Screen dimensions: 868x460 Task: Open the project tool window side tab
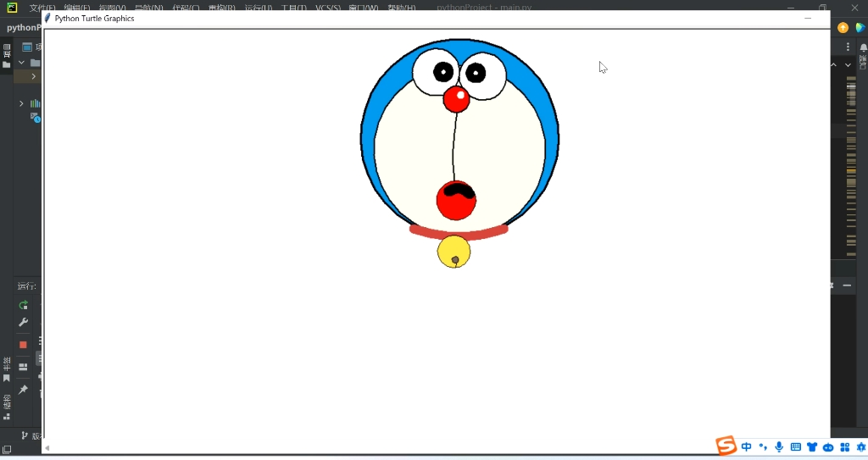click(7, 56)
